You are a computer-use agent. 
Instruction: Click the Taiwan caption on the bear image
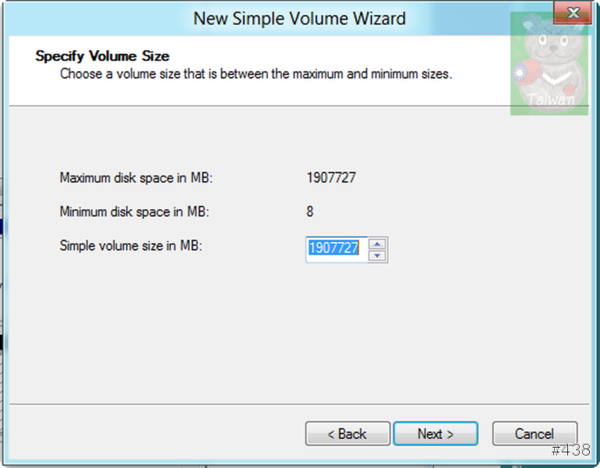click(x=551, y=99)
